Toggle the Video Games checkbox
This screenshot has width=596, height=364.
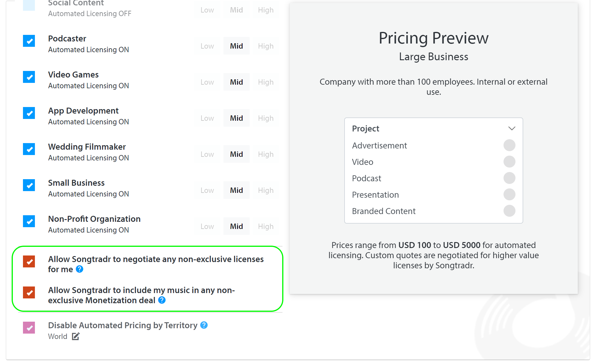(x=29, y=77)
